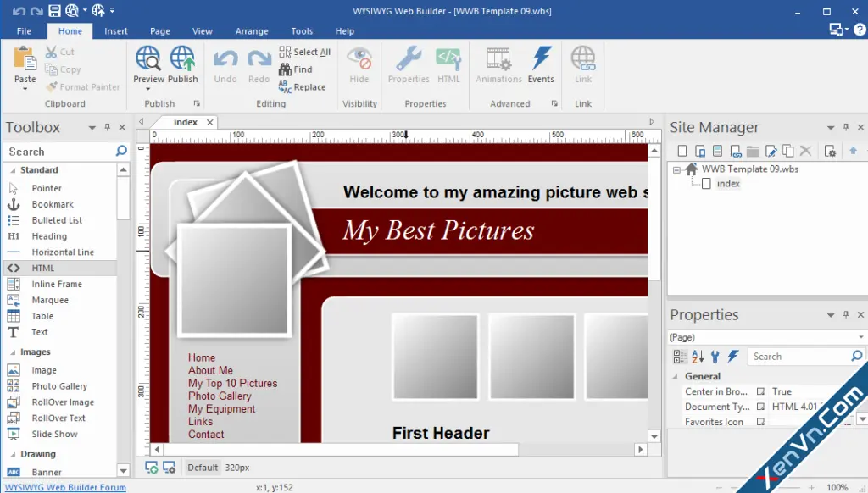Switch to the Tools ribbon tab
Image resolution: width=868 pixels, height=493 pixels.
point(302,31)
